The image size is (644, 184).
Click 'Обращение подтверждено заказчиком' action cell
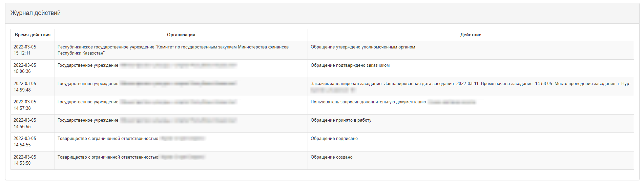click(471, 68)
